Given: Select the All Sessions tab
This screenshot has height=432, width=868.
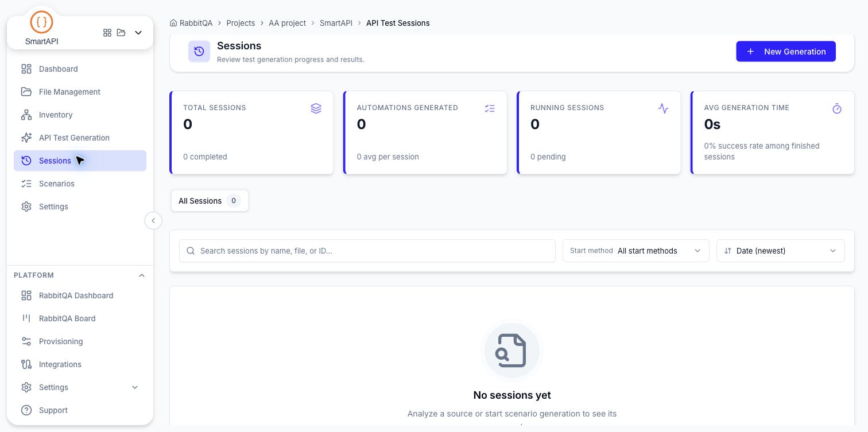Looking at the screenshot, I should point(210,201).
